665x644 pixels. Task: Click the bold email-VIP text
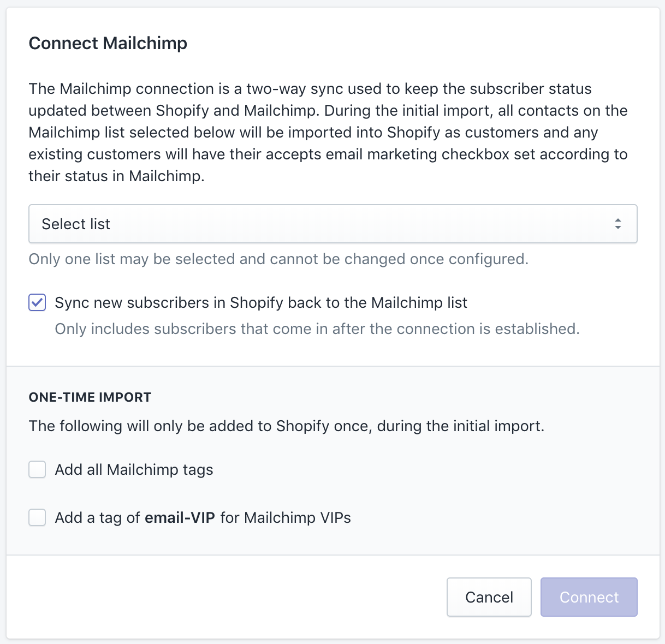(180, 518)
